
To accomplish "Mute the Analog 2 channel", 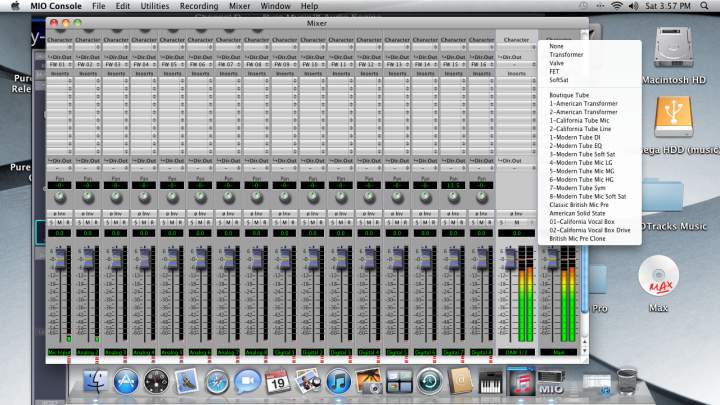I will pyautogui.click(x=88, y=222).
